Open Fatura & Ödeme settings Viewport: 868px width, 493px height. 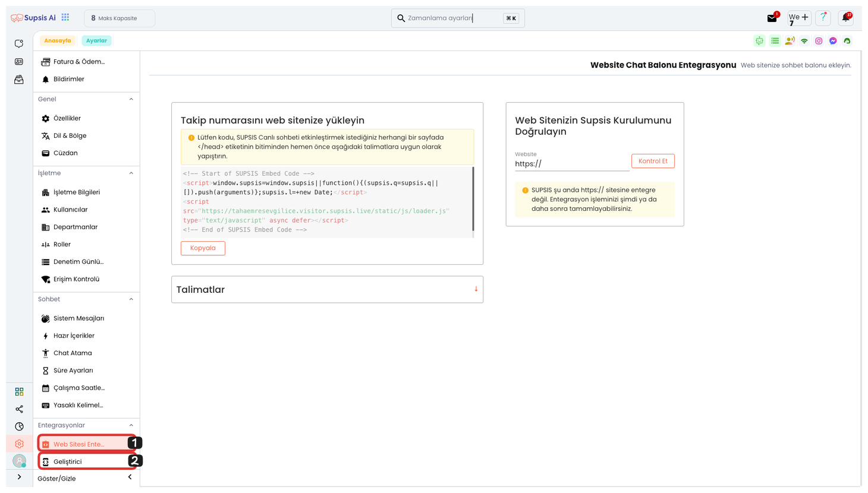[86, 62]
